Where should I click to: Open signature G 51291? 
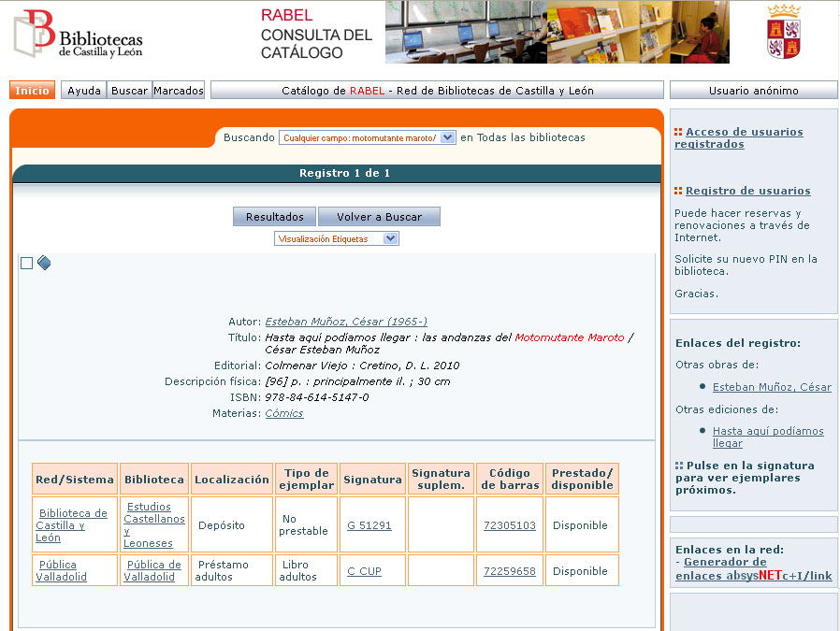[369, 525]
